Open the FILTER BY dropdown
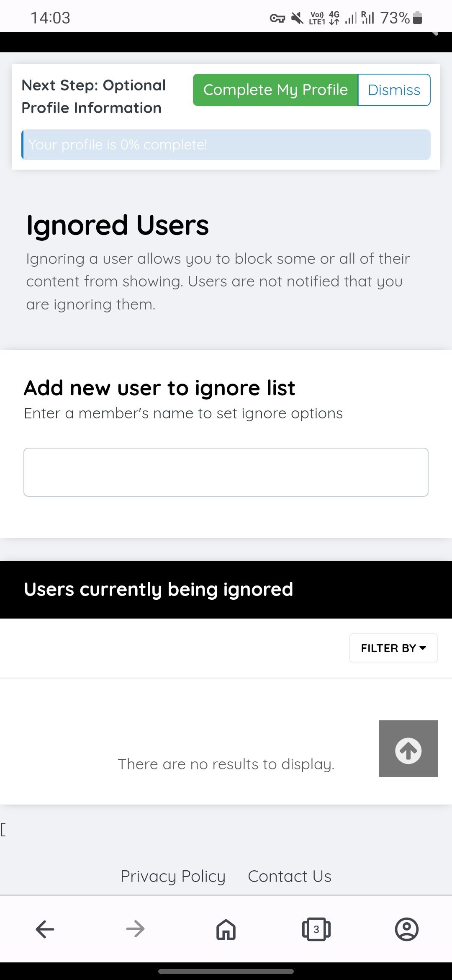 tap(393, 648)
